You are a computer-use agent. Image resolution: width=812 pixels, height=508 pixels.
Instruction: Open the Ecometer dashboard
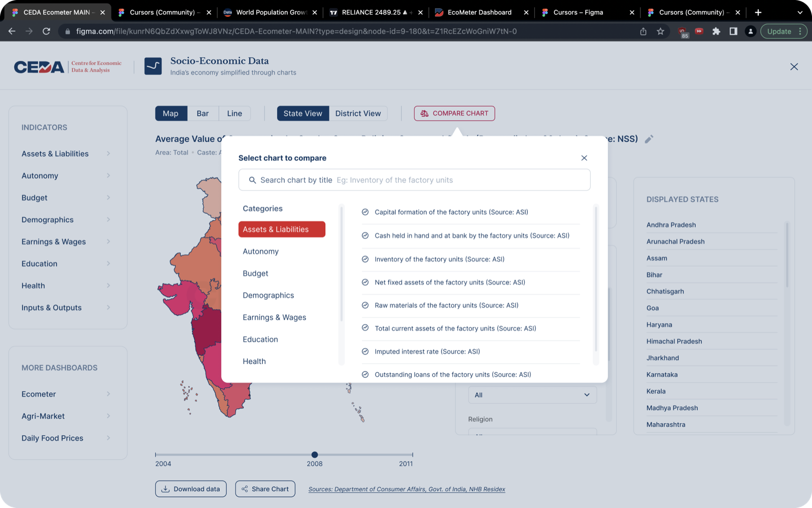[x=66, y=394]
